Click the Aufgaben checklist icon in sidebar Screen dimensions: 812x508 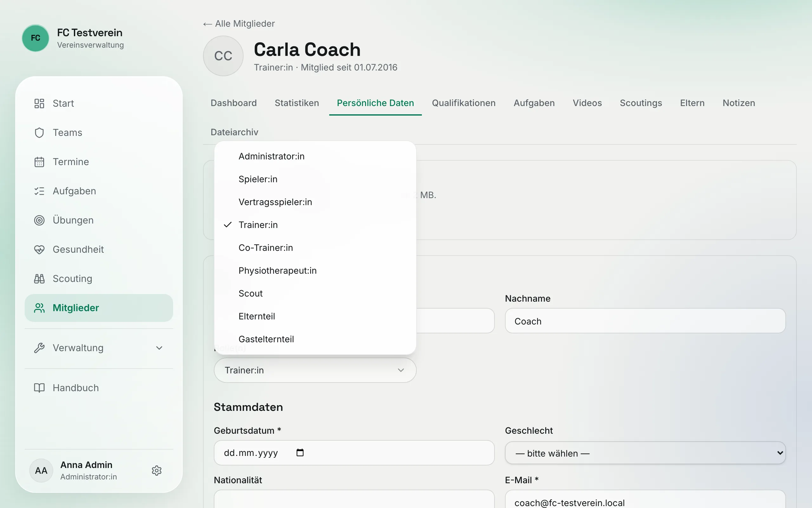39,191
